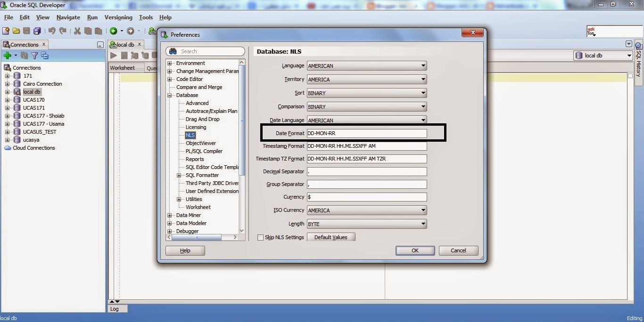Open a file using the folder icon
The height and width of the screenshot is (322, 644).
click(16, 31)
